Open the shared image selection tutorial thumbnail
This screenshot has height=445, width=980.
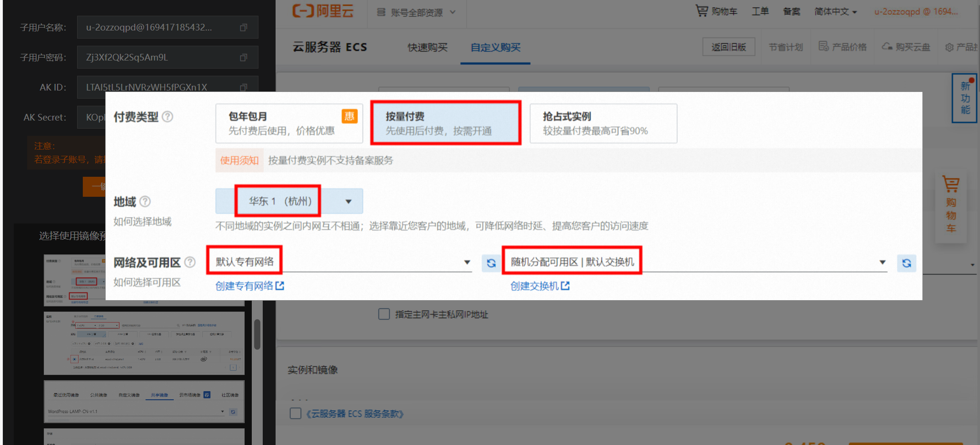click(144, 401)
